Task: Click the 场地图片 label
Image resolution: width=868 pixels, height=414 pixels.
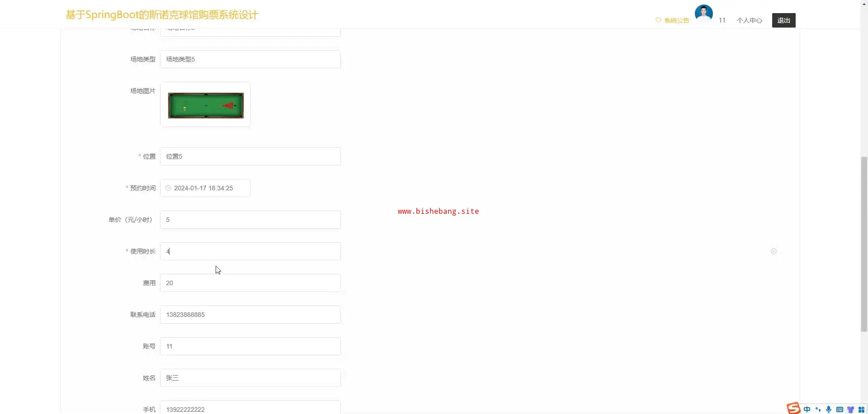Action: [x=142, y=91]
